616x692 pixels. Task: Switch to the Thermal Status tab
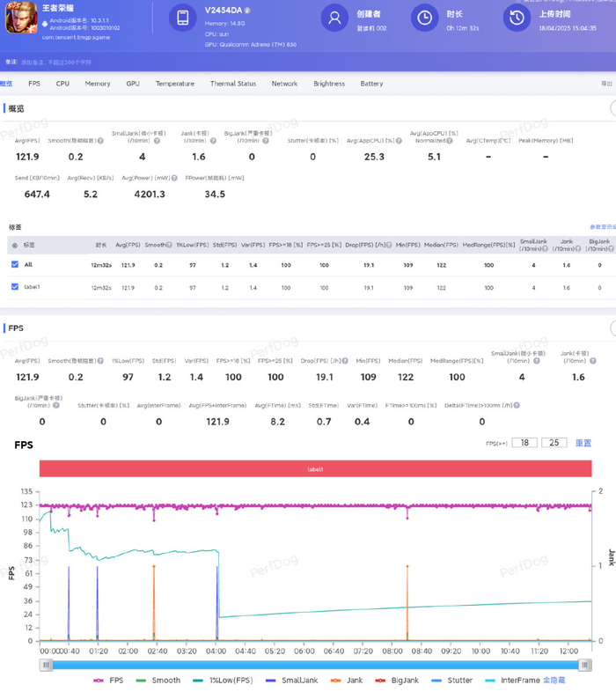tap(232, 84)
